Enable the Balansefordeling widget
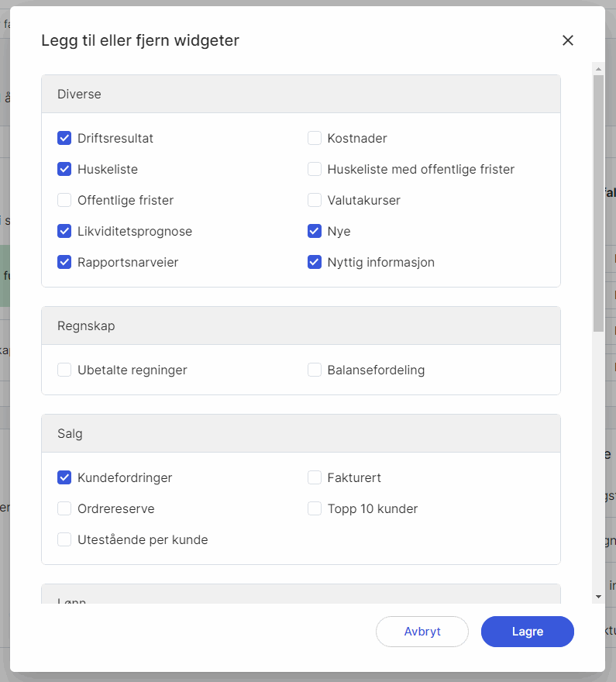 pos(315,370)
